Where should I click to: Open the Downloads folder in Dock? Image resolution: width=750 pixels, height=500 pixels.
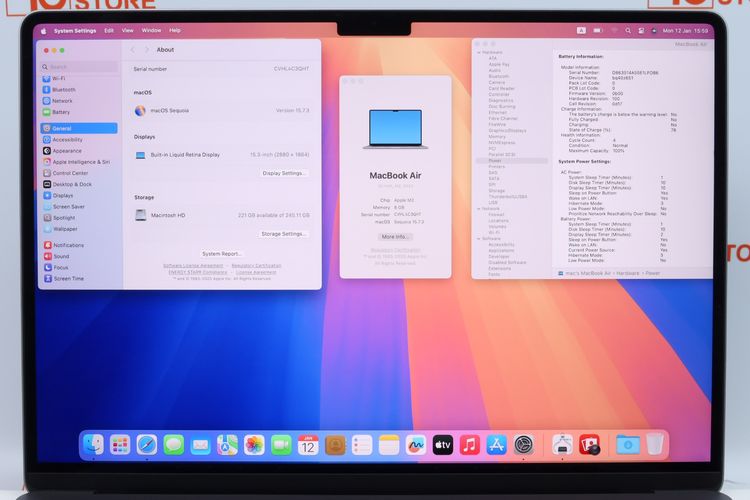click(628, 445)
